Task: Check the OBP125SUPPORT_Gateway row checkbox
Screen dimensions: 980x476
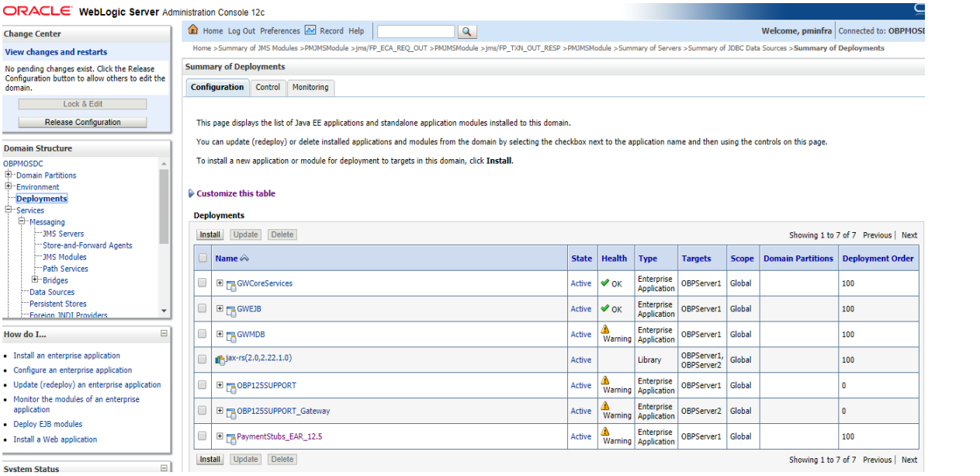Action: (x=203, y=411)
